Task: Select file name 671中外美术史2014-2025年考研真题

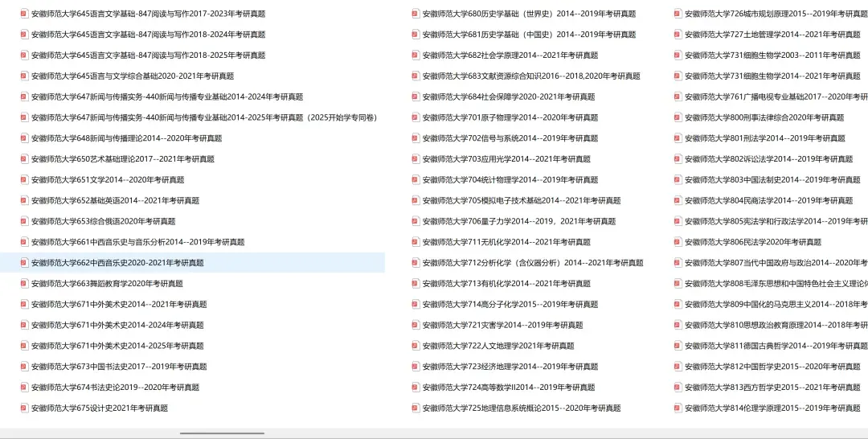Action: tap(117, 346)
